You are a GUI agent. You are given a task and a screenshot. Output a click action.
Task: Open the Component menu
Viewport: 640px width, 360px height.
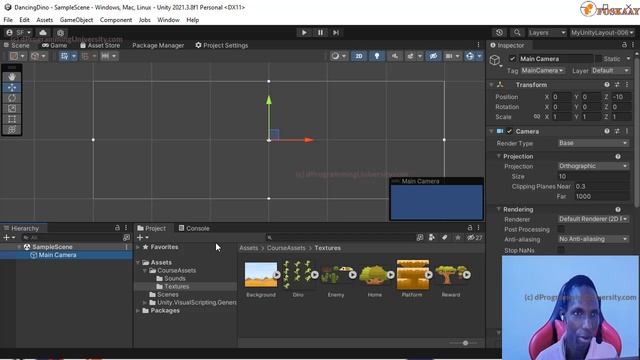pyautogui.click(x=116, y=20)
